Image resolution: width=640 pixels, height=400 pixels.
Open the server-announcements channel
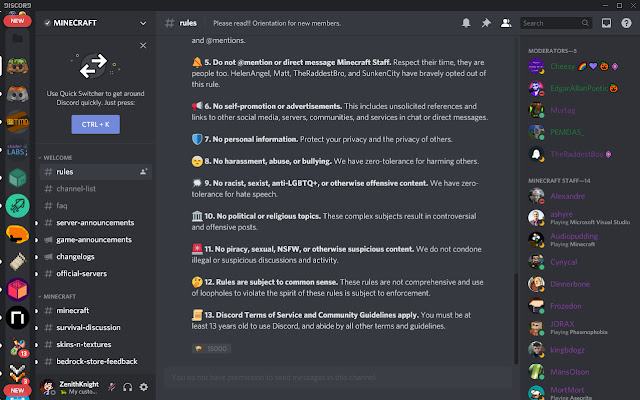[x=96, y=221]
